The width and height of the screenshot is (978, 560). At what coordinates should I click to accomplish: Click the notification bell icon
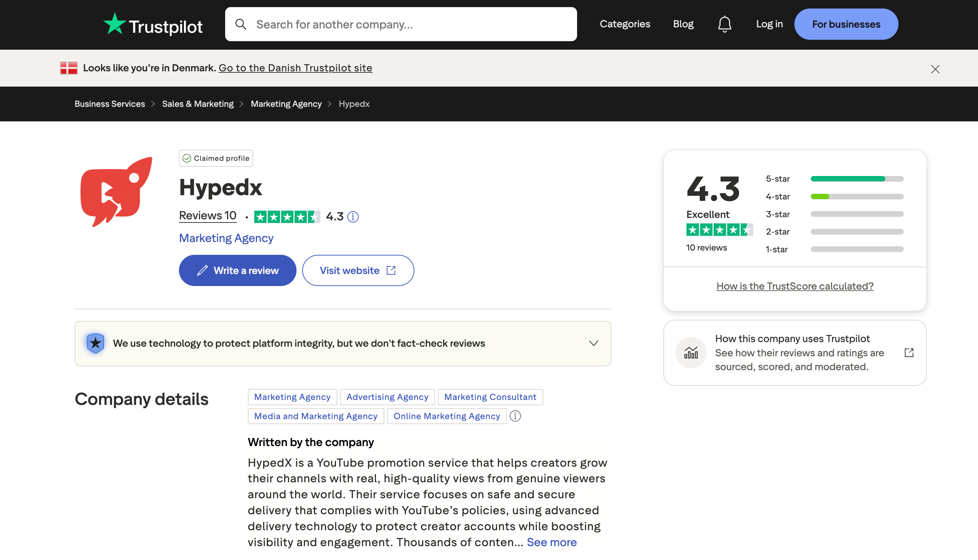pyautogui.click(x=724, y=24)
